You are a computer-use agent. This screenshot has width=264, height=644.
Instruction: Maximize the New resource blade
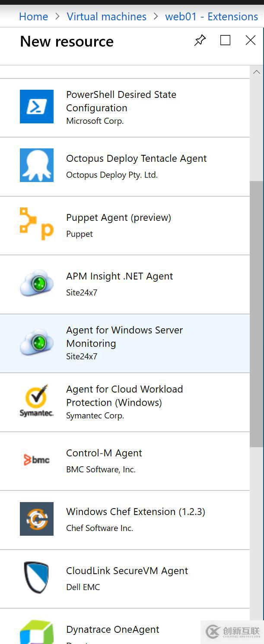tap(225, 41)
